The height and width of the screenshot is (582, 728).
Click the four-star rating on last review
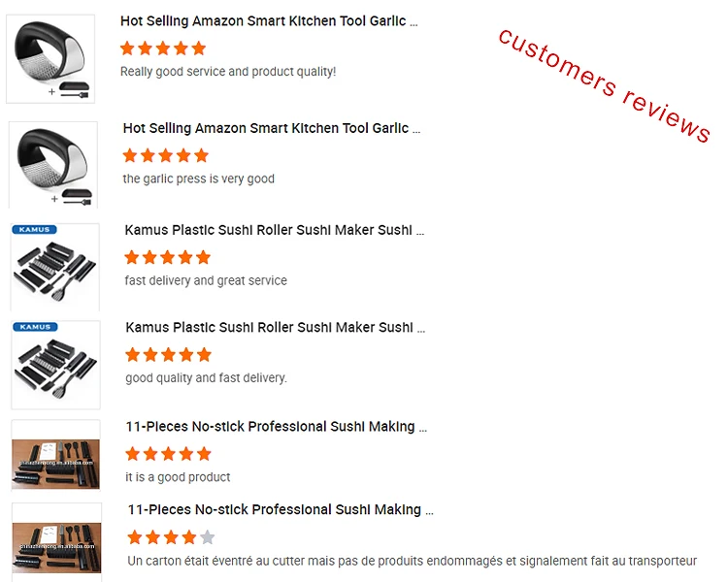[x=171, y=537]
